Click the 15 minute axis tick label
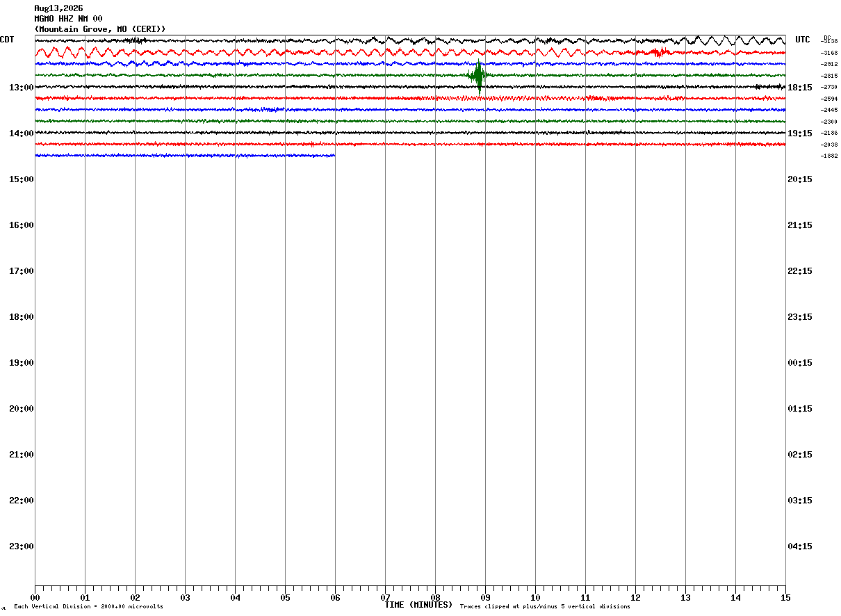 point(785,597)
